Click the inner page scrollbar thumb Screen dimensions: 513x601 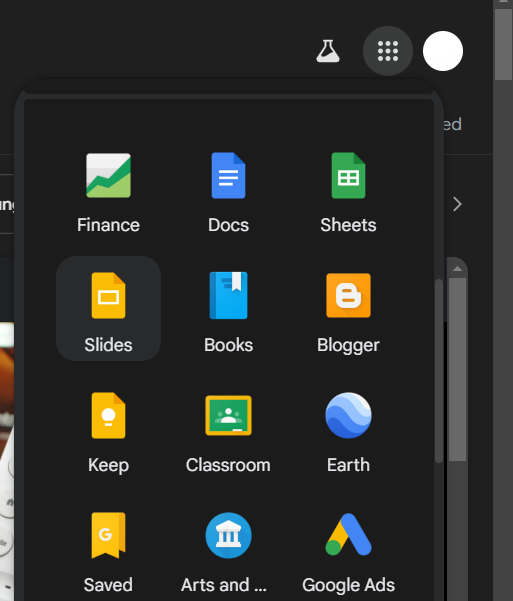[x=457, y=369]
